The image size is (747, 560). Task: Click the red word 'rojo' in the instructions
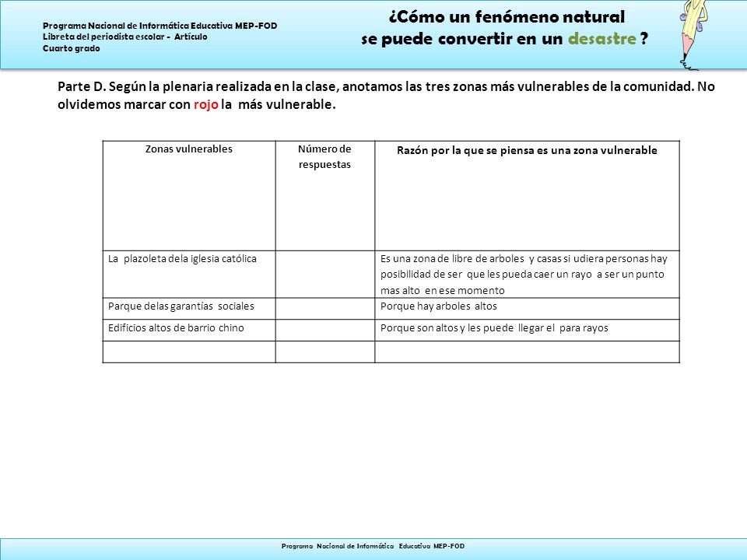tap(205, 104)
